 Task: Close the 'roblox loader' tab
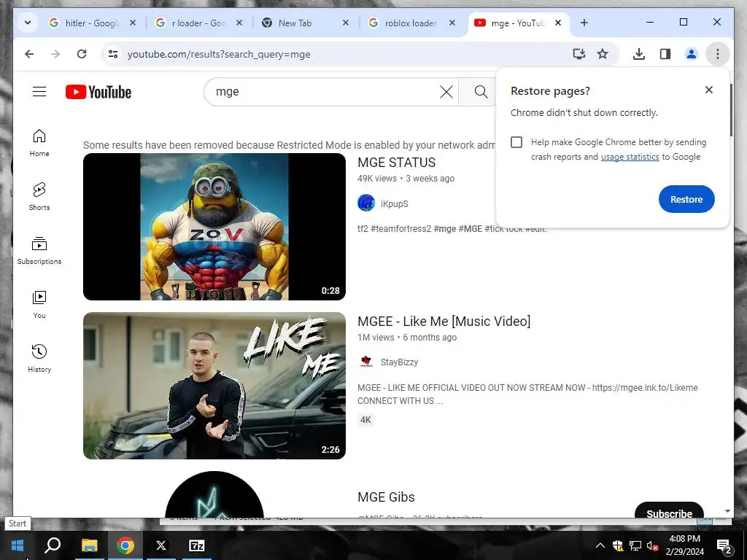pyautogui.click(x=452, y=23)
